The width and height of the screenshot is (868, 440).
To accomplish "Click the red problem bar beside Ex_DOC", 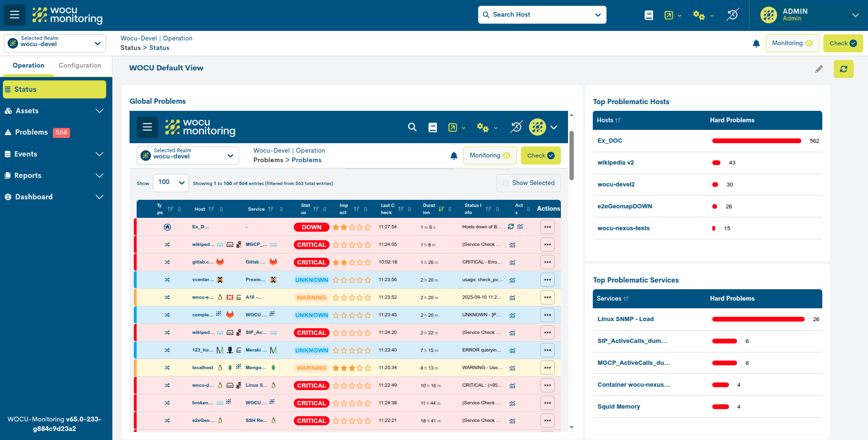I will pos(756,140).
